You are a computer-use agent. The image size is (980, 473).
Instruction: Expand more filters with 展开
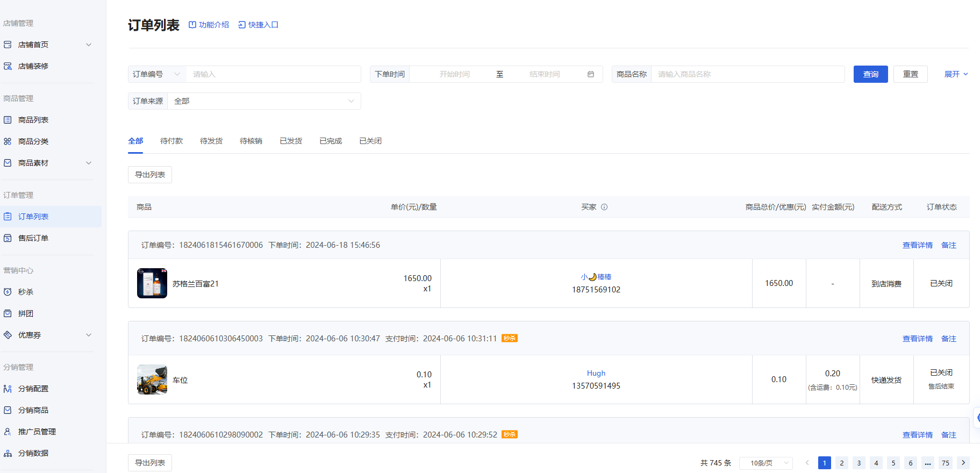tap(956, 74)
